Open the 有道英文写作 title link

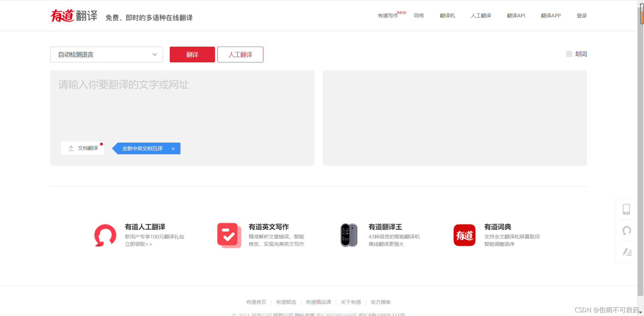tap(269, 227)
